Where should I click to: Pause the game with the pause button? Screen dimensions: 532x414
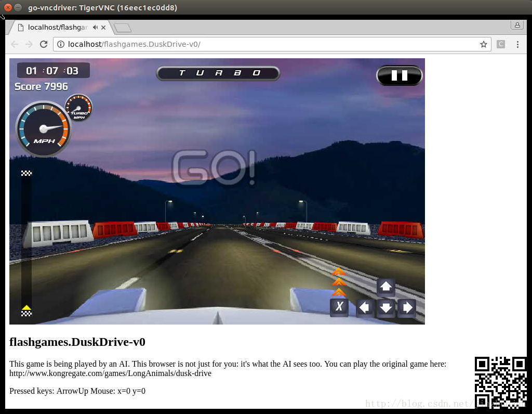point(400,75)
